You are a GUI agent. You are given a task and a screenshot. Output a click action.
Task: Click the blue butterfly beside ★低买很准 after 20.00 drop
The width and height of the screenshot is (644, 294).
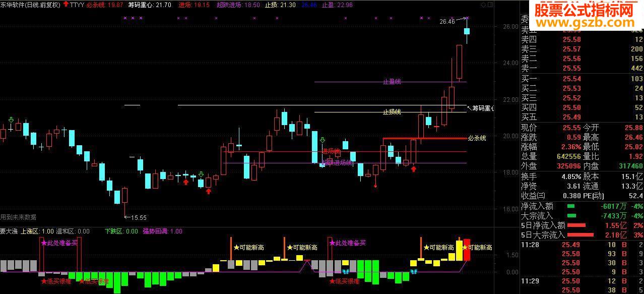pyautogui.click(x=346, y=272)
